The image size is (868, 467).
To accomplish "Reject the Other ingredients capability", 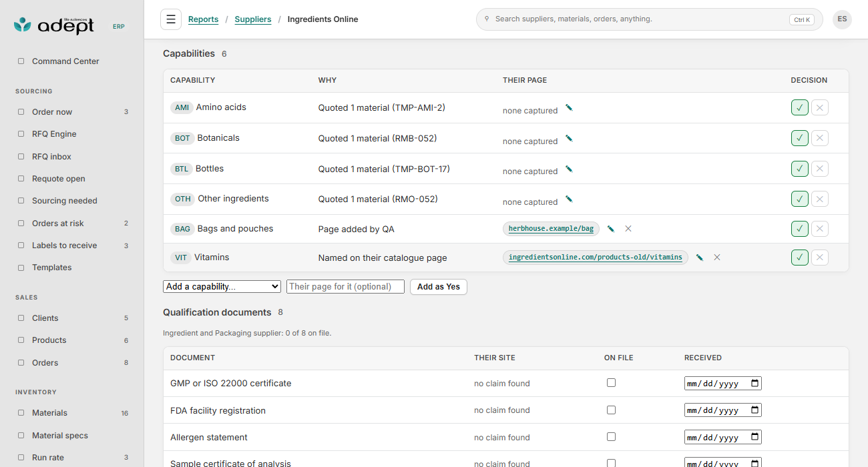I will 820,199.
